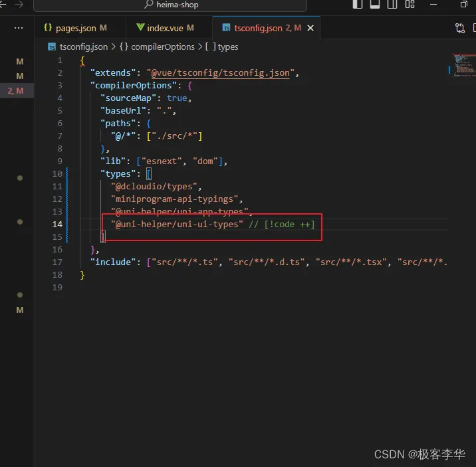Viewport: 476px width, 467px height.
Task: Open the customize layout icon
Action: click(x=410, y=4)
